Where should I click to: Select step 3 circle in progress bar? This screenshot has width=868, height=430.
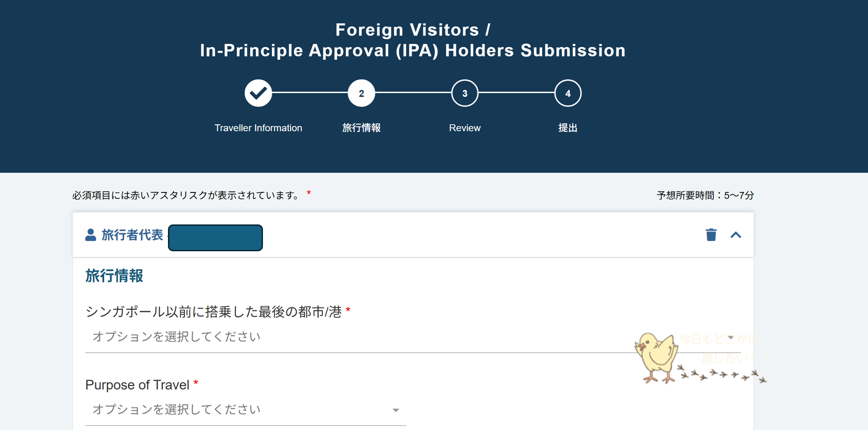[465, 93]
